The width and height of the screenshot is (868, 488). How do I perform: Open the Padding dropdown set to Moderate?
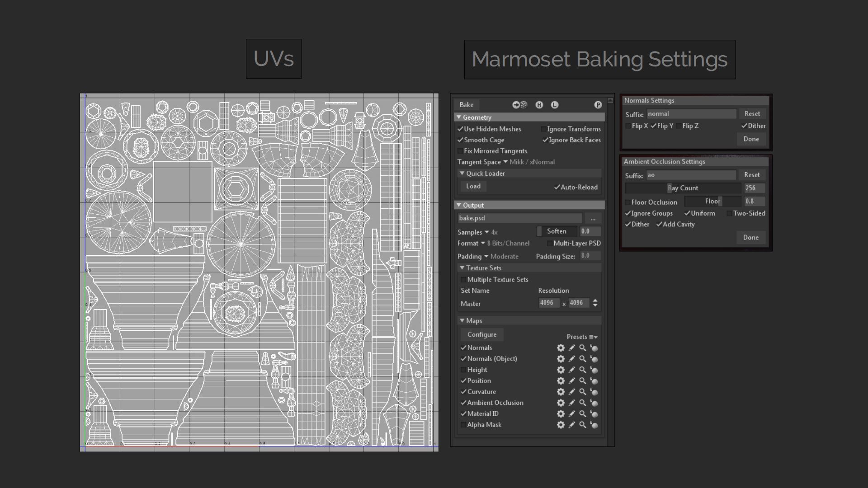(x=487, y=256)
